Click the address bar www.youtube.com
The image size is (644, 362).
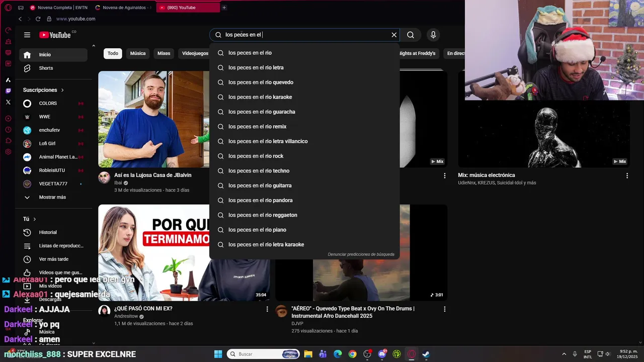(75, 19)
